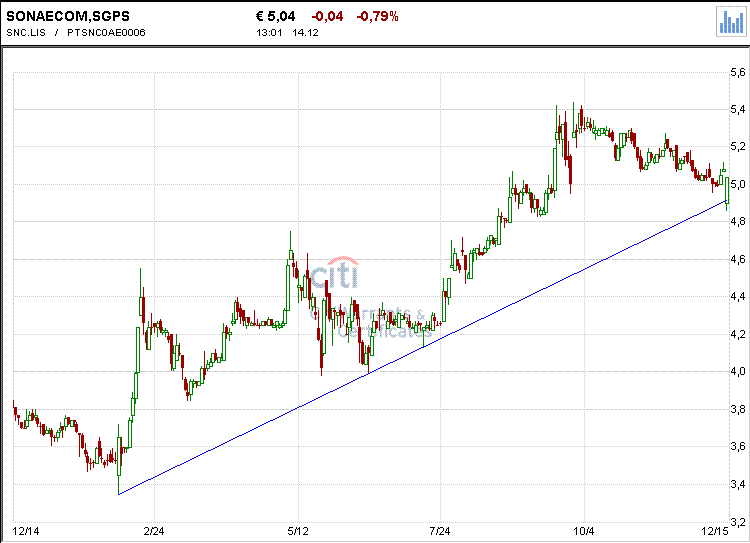Click the 5,6 price axis label
The height and width of the screenshot is (543, 750).
coord(738,72)
